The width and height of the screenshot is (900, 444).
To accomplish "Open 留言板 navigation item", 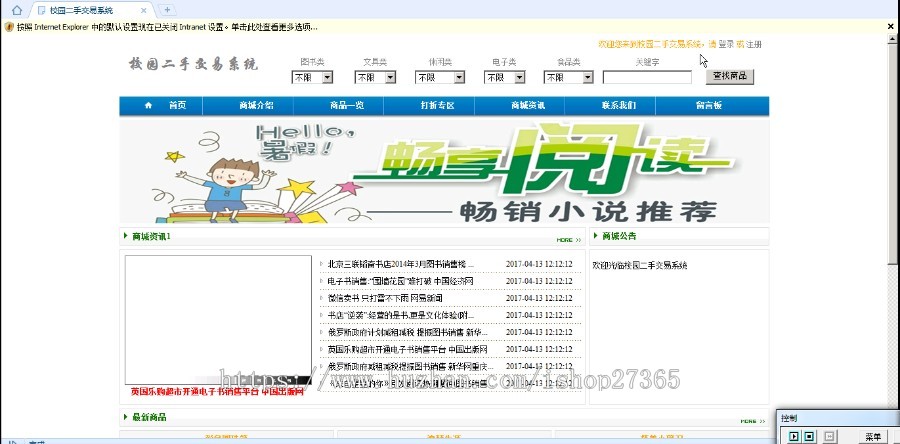I will (709, 106).
